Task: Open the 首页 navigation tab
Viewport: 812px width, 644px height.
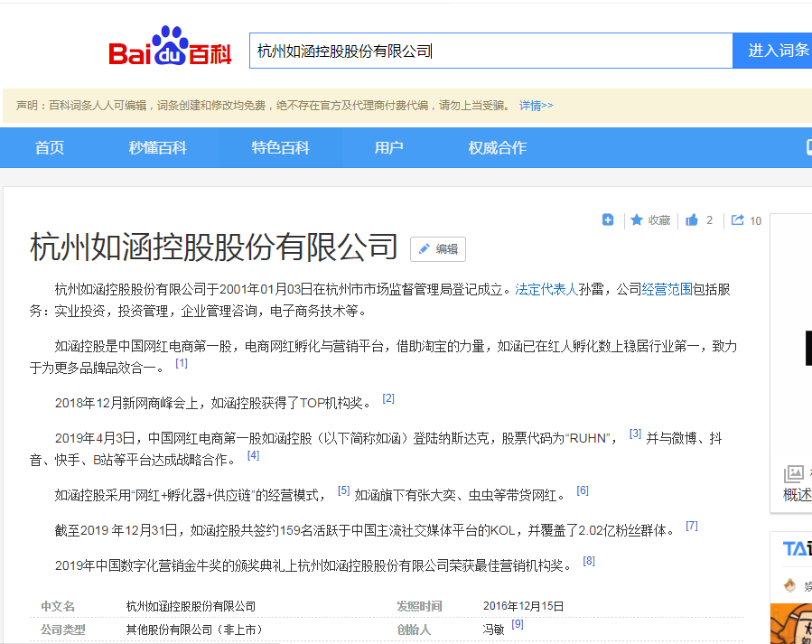Action: click(50, 147)
